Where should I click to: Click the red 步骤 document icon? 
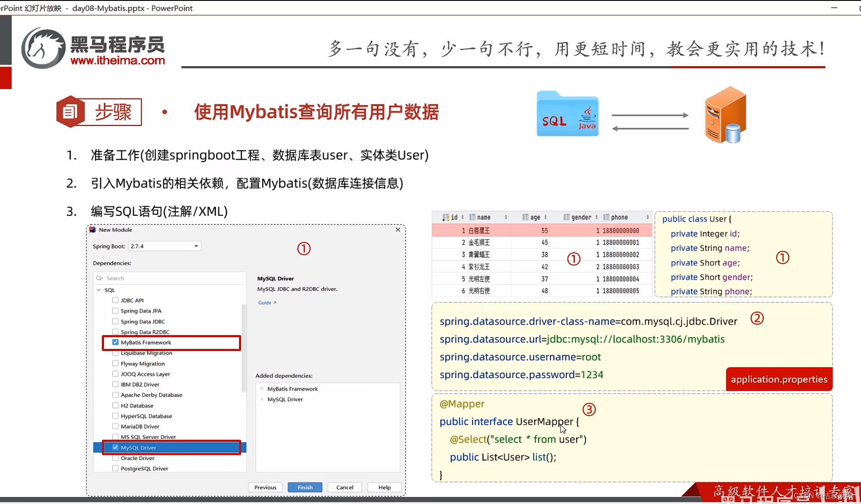(x=70, y=111)
